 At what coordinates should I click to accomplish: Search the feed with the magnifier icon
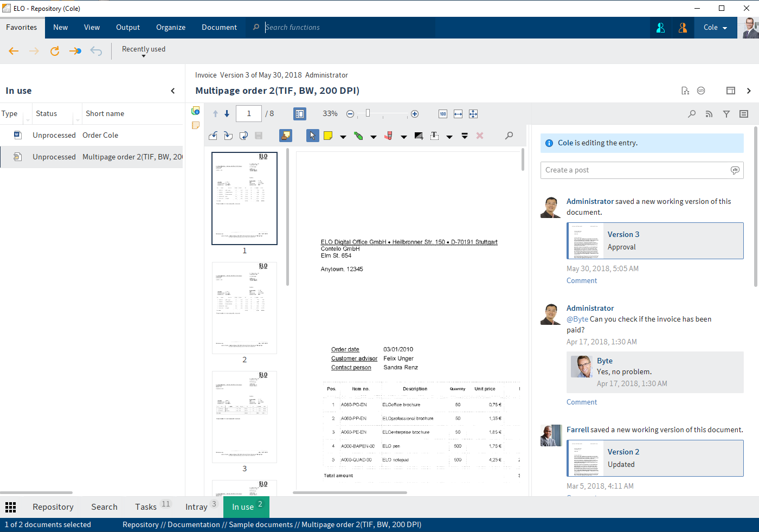[x=692, y=114]
